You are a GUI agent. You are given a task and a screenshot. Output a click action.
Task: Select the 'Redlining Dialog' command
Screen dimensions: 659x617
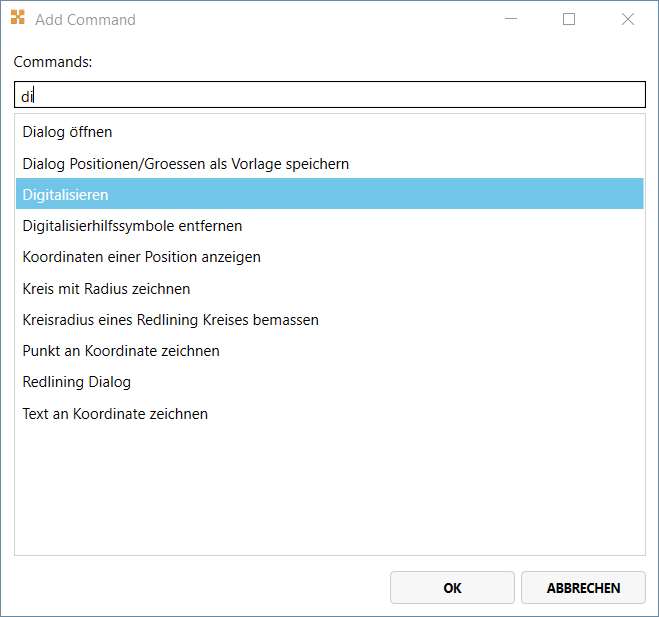point(76,382)
